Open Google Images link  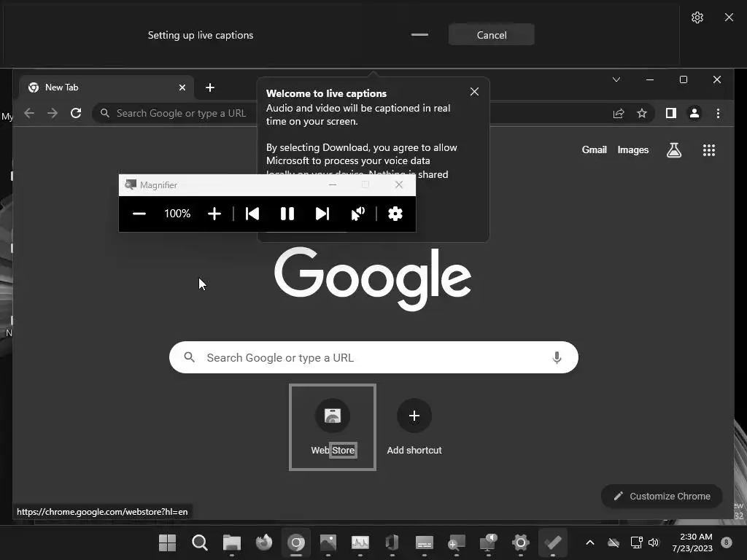632,150
